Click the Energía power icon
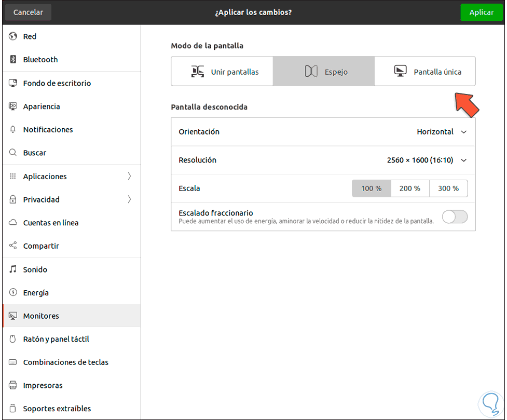507x420 pixels. pyautogui.click(x=13, y=292)
